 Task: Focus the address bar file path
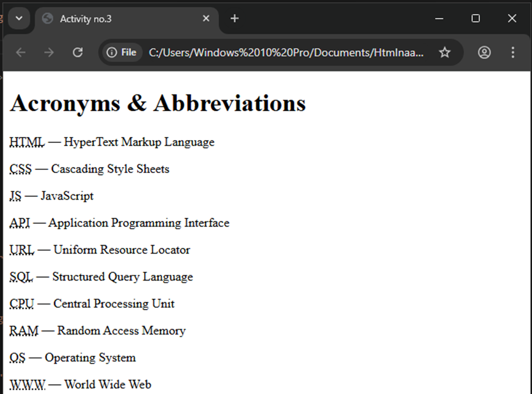coord(286,52)
